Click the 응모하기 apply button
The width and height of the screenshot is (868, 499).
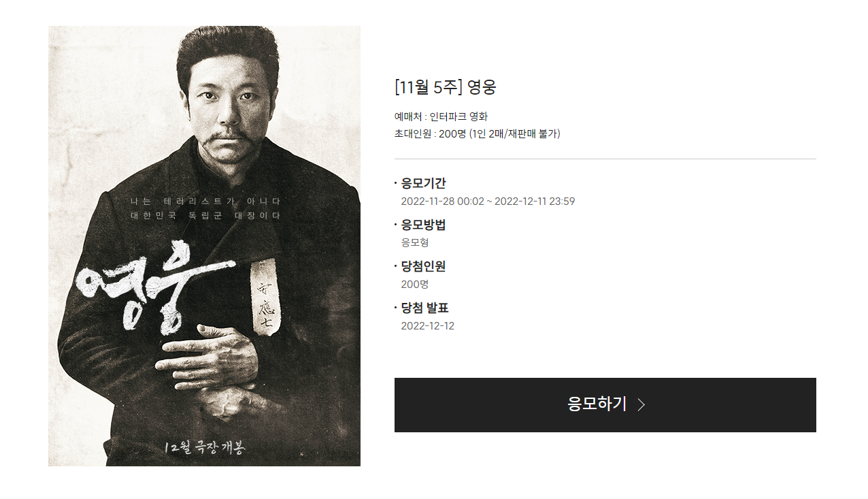coord(605,404)
